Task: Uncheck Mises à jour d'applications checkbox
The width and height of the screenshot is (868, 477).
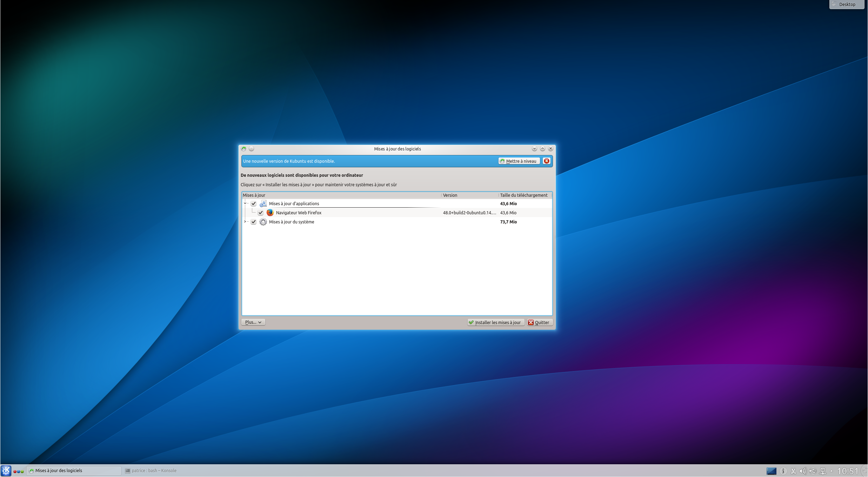Action: pyautogui.click(x=254, y=204)
